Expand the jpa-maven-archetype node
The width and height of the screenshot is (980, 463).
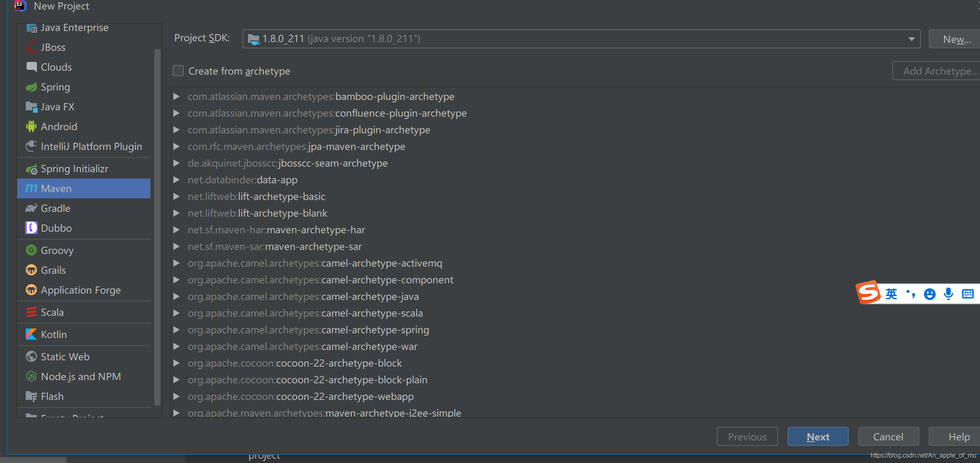tap(177, 146)
